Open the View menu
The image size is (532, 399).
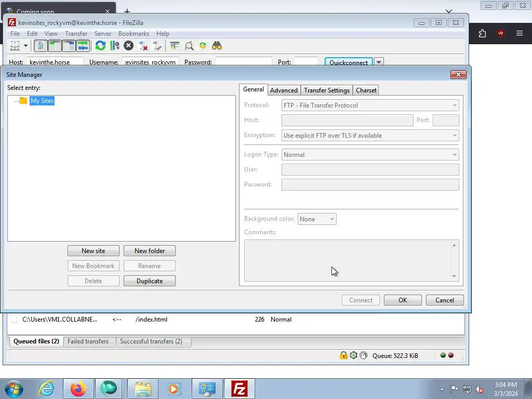51,34
